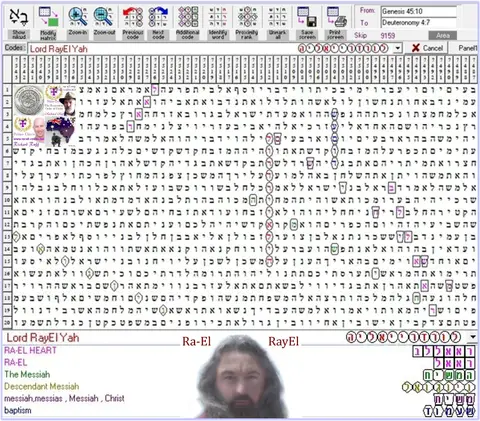Click the Print screen icon

tap(336, 17)
